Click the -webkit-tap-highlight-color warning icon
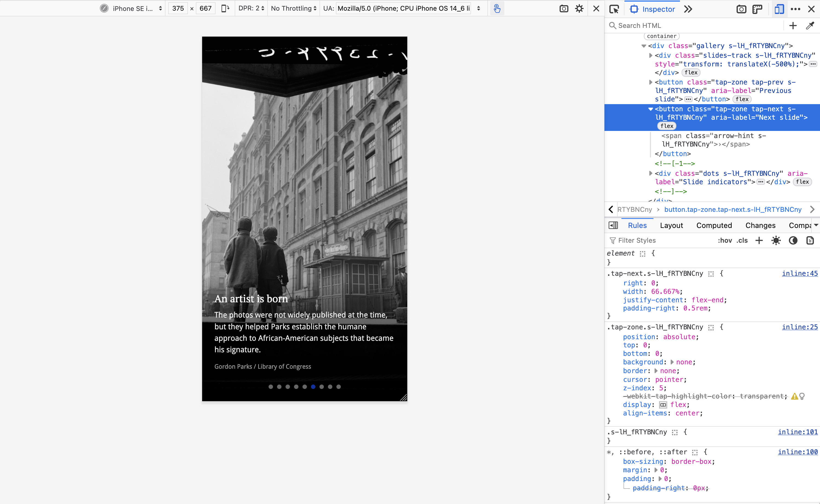Viewport: 820px width, 504px height. (794, 396)
